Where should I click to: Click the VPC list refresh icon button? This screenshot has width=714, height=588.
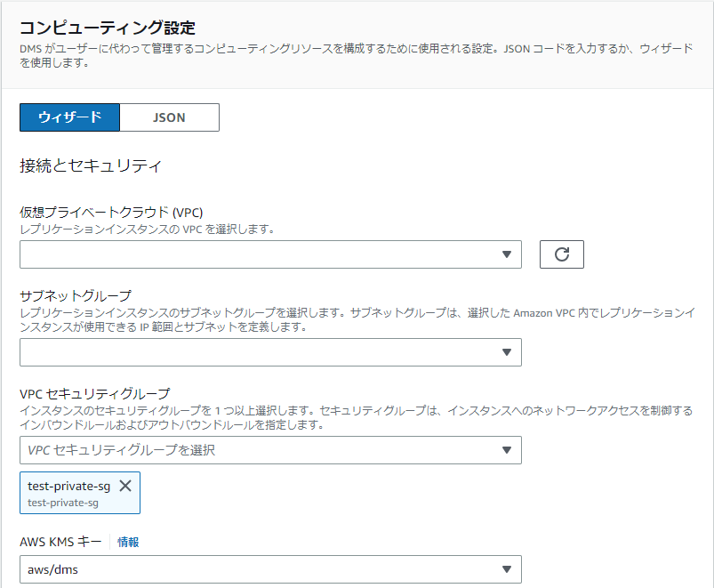(561, 254)
